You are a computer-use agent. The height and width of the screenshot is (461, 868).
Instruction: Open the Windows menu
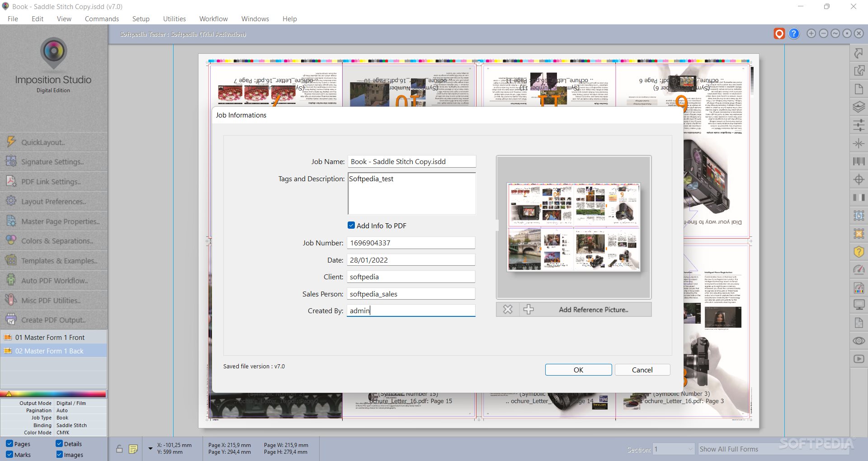[255, 19]
